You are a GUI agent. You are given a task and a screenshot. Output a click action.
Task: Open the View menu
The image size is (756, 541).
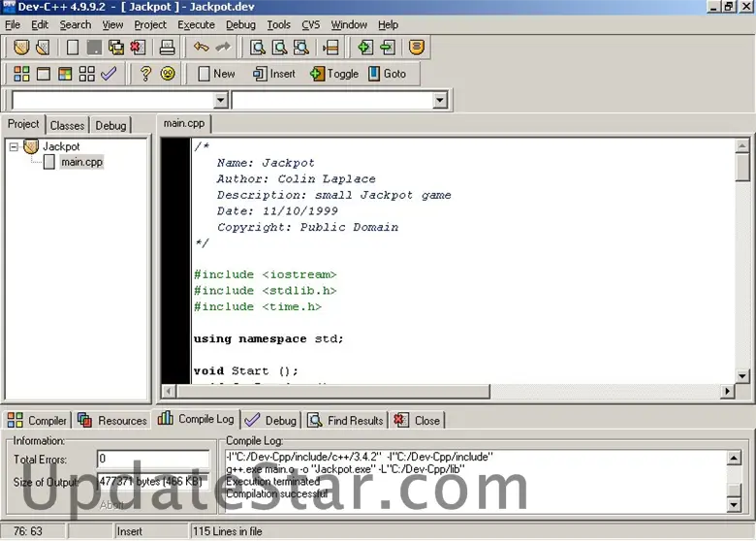coord(112,24)
